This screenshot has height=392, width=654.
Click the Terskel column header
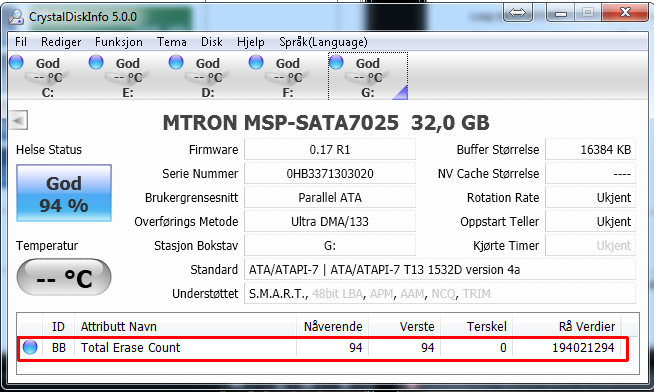(x=477, y=326)
